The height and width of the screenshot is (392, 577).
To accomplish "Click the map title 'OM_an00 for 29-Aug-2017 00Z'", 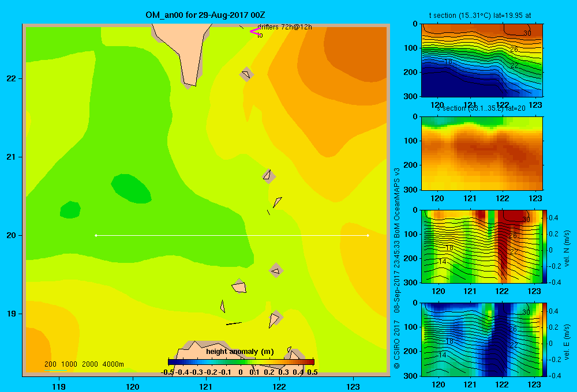I will coord(205,15).
